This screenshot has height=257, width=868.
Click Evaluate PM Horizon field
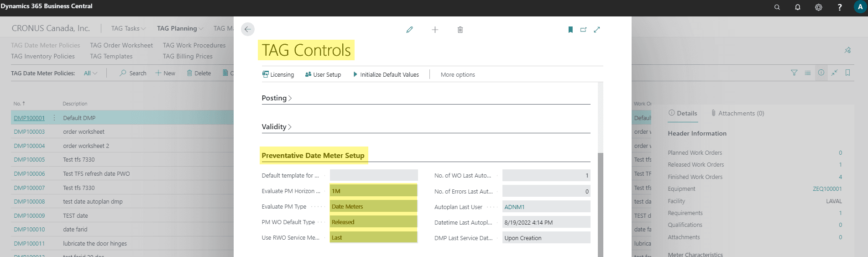pyautogui.click(x=373, y=191)
